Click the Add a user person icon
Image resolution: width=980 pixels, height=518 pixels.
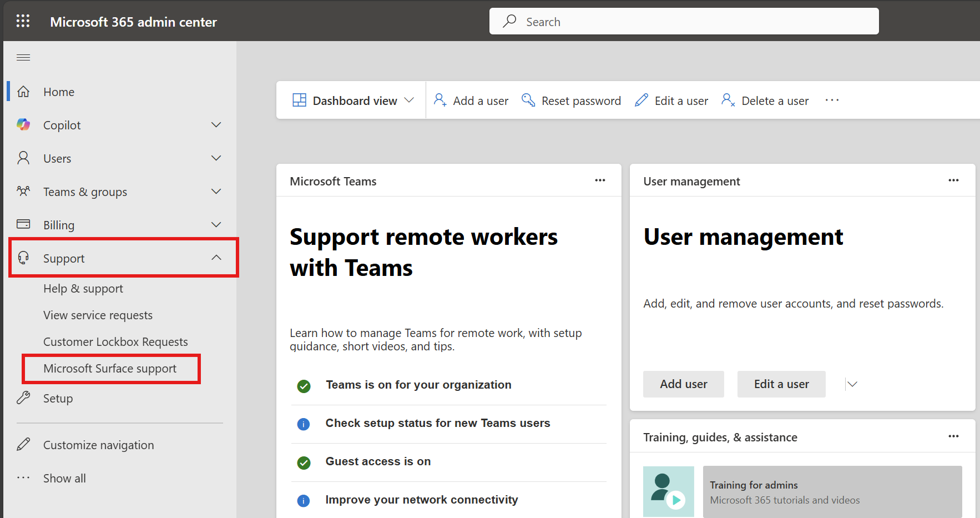coord(440,100)
